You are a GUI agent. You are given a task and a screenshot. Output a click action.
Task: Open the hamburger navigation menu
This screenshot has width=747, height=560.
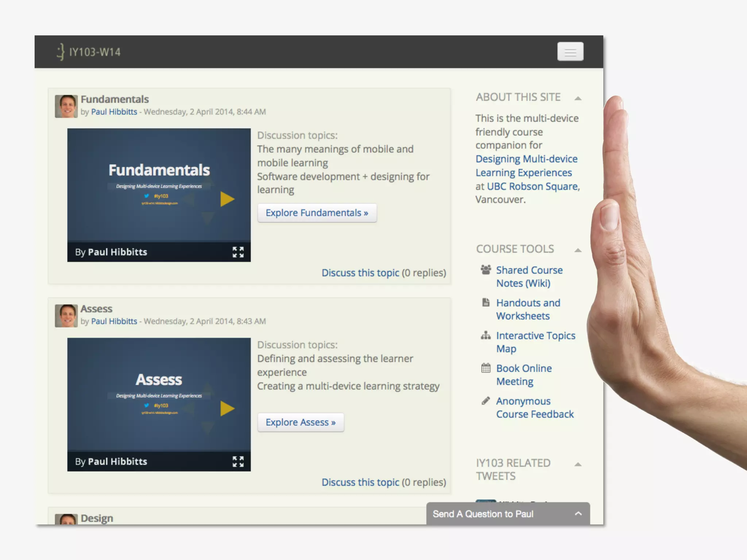tap(570, 52)
